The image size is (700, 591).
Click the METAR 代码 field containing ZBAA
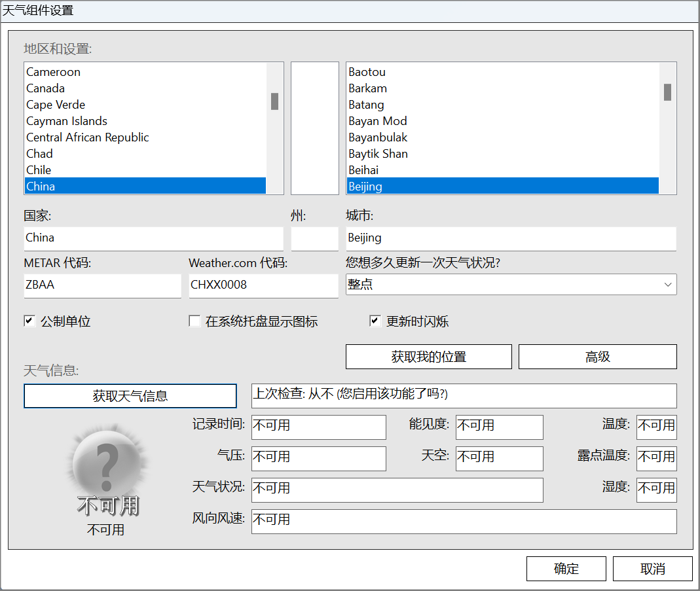(x=102, y=285)
